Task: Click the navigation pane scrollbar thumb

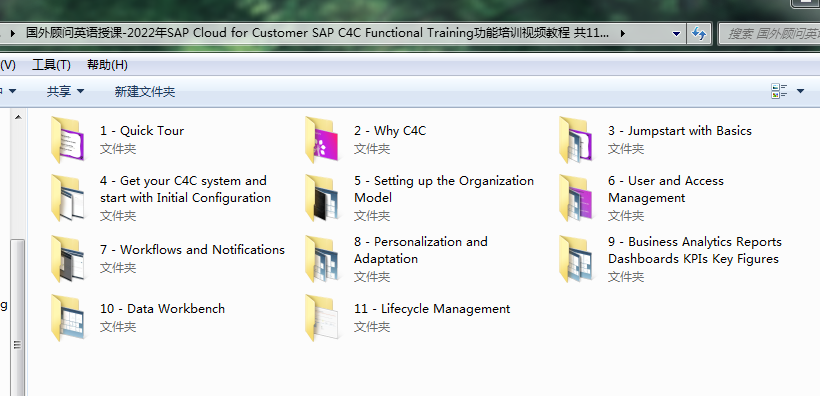Action: 18,318
